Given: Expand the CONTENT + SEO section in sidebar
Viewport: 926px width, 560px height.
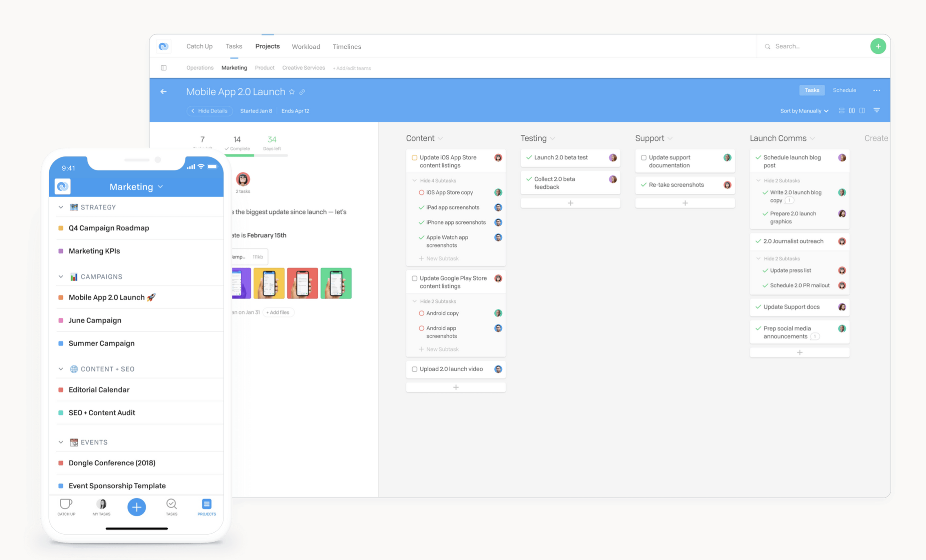Looking at the screenshot, I should (x=61, y=369).
